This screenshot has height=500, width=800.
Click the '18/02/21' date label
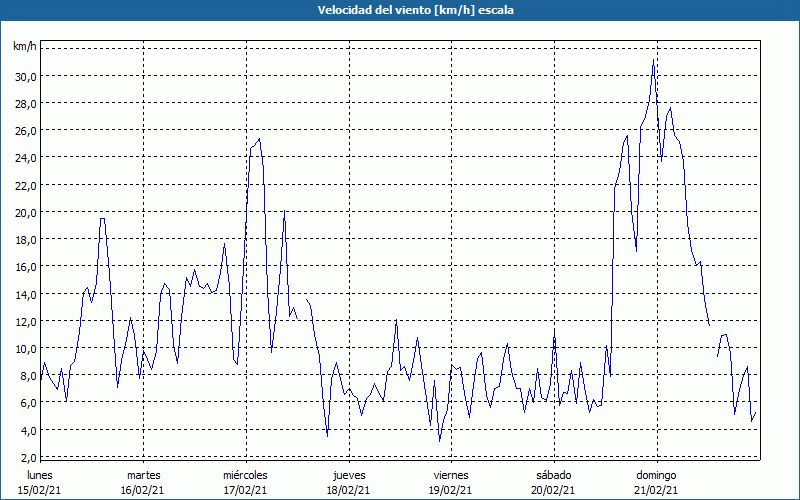pos(348,490)
